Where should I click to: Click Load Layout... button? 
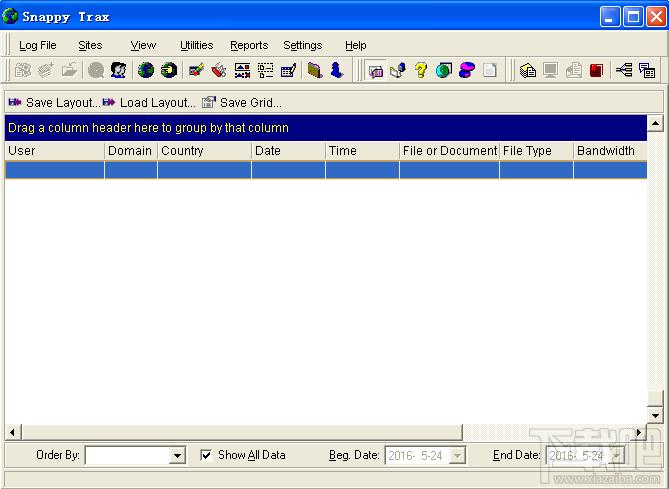149,102
